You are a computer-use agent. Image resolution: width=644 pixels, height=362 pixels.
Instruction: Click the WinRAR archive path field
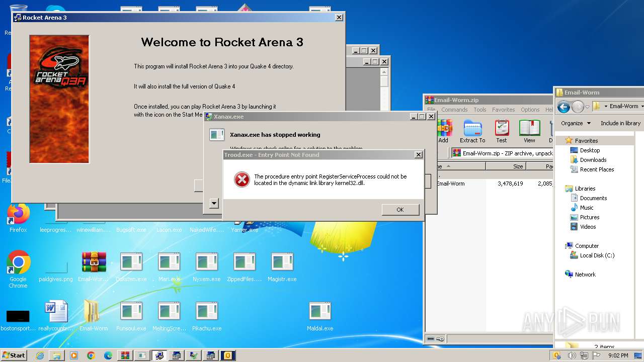click(502, 153)
